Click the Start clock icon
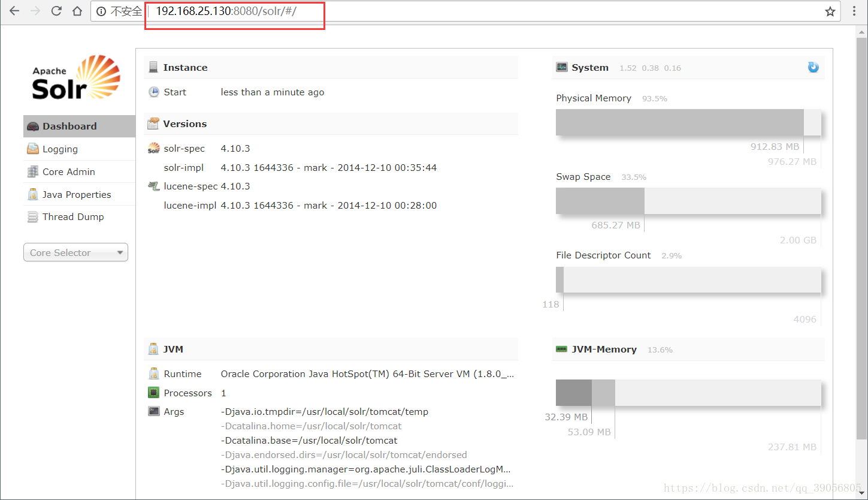 coord(154,92)
